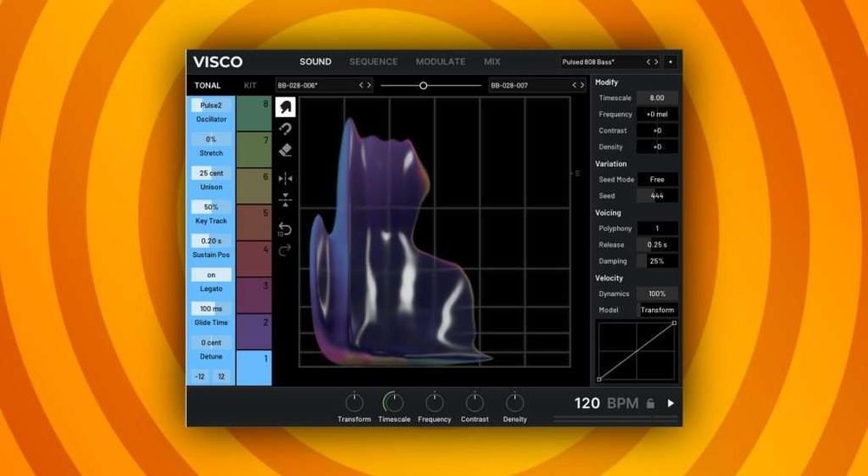Screen dimensions: 868x476
Task: Click the Modify Frequency +0 mel field
Action: pyautogui.click(x=657, y=114)
